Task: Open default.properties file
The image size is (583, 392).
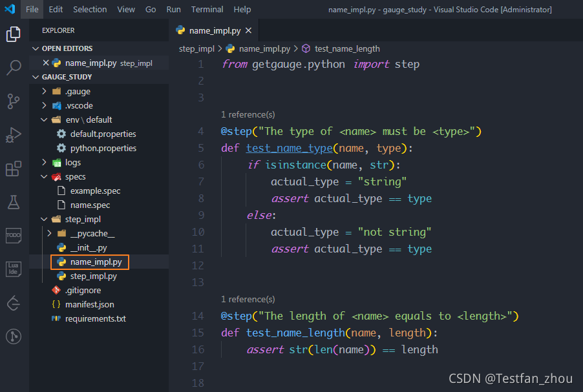Action: pyautogui.click(x=103, y=134)
